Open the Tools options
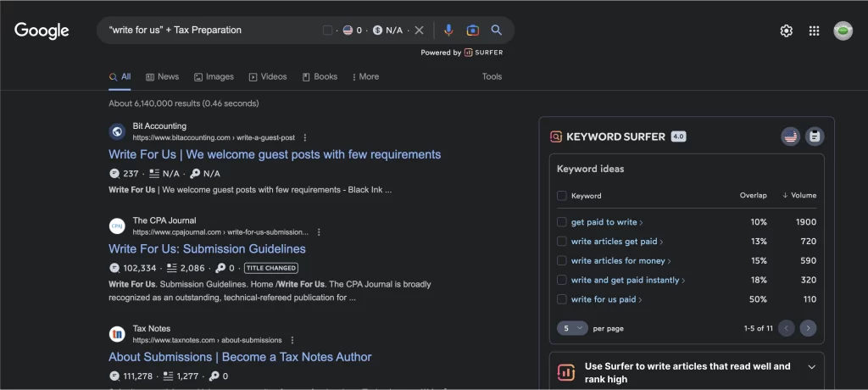Image resolution: width=868 pixels, height=390 pixels. pyautogui.click(x=492, y=77)
